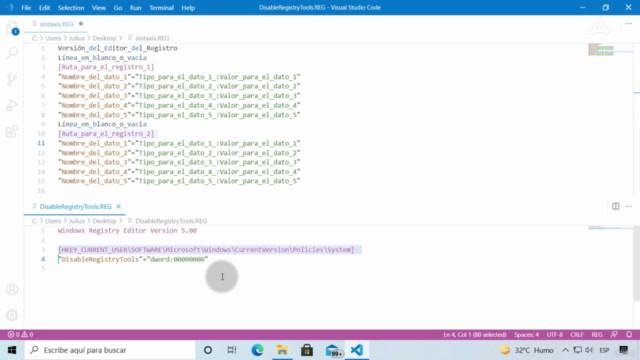
Task: Open more actions for upper editor group
Action: pos(629,24)
